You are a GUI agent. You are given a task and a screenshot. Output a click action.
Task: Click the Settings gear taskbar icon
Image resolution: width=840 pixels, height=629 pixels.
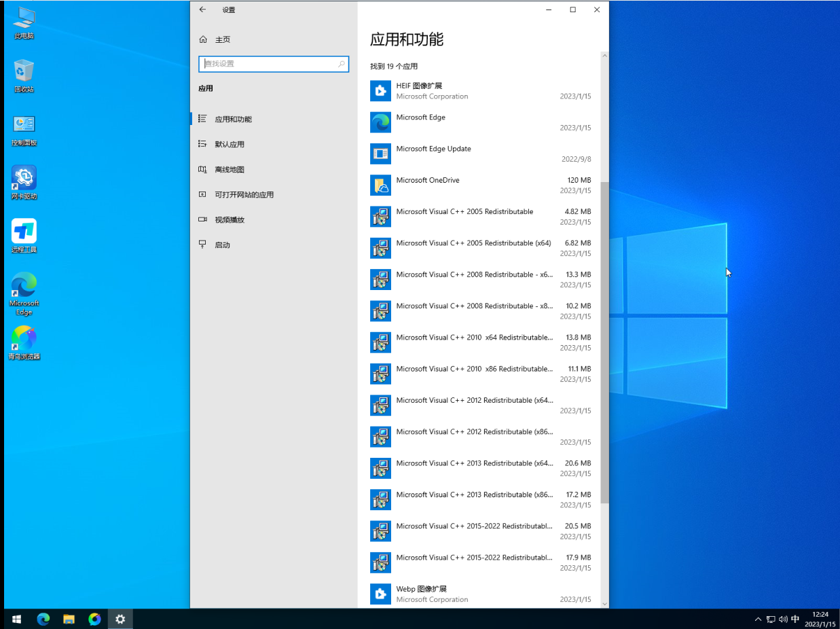(x=120, y=619)
